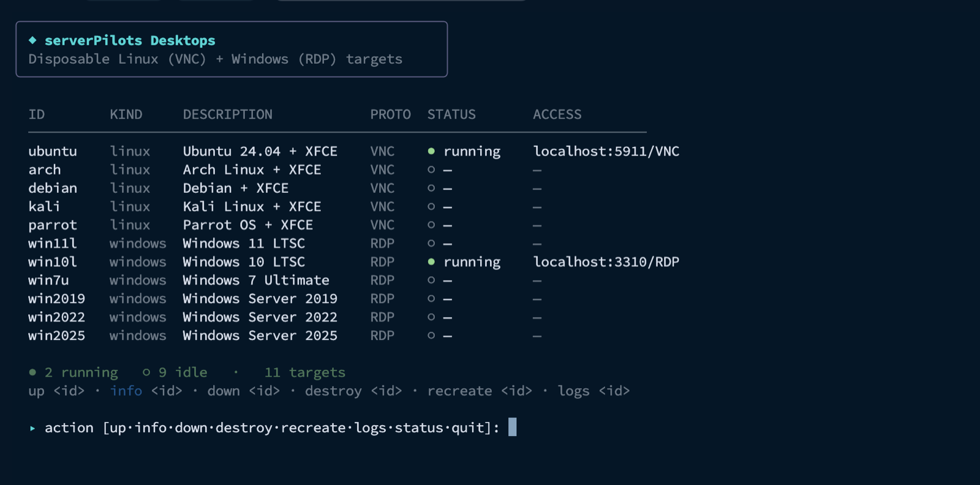
Task: Click 'Debian + XFCE' description
Action: click(x=236, y=188)
